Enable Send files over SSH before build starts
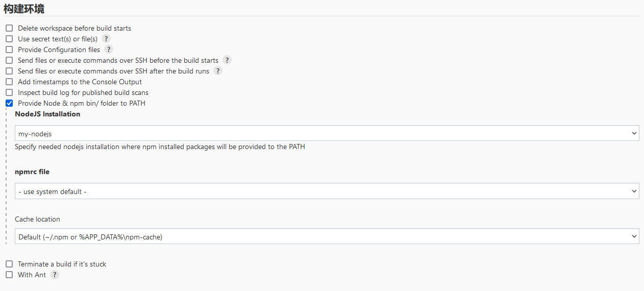Screen dimensions: 644x291 [x=9, y=60]
